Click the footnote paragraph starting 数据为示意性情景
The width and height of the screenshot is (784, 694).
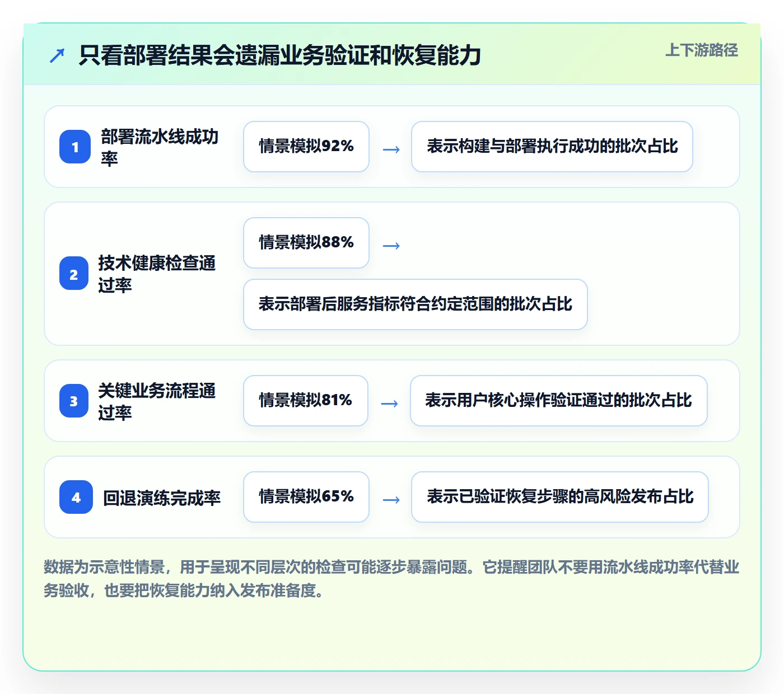392,579
